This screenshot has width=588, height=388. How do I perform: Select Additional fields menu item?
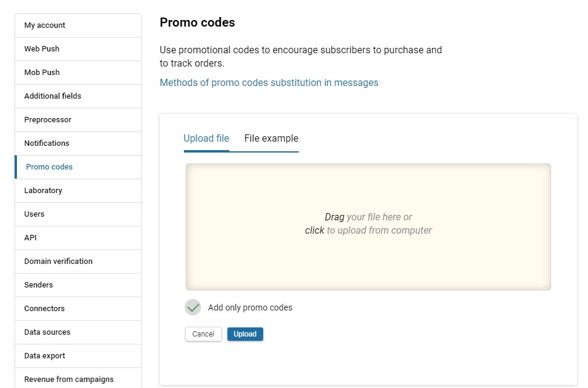tap(53, 96)
